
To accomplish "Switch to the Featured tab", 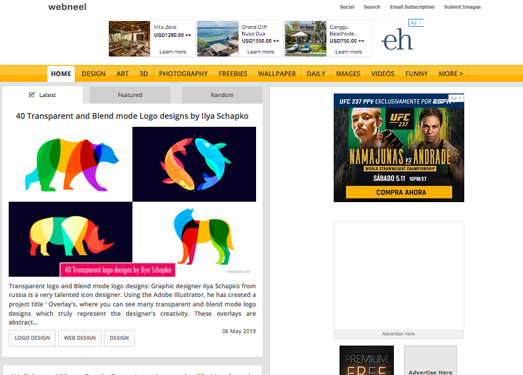I will 130,95.
